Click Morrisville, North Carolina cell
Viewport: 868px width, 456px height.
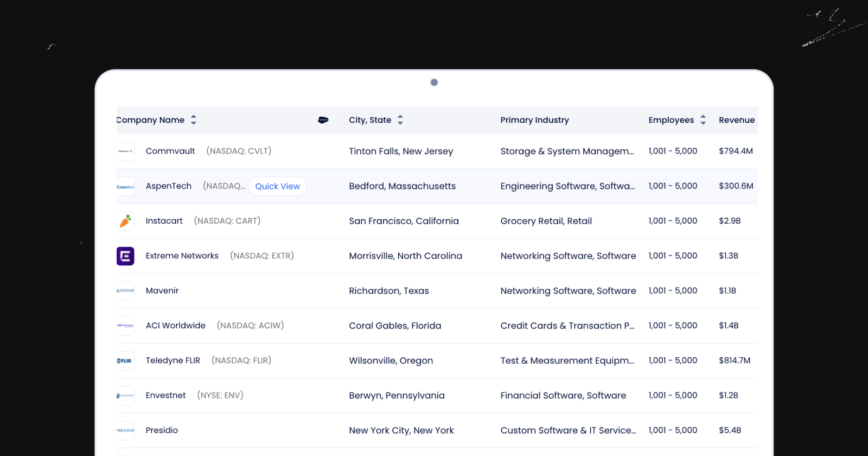406,256
